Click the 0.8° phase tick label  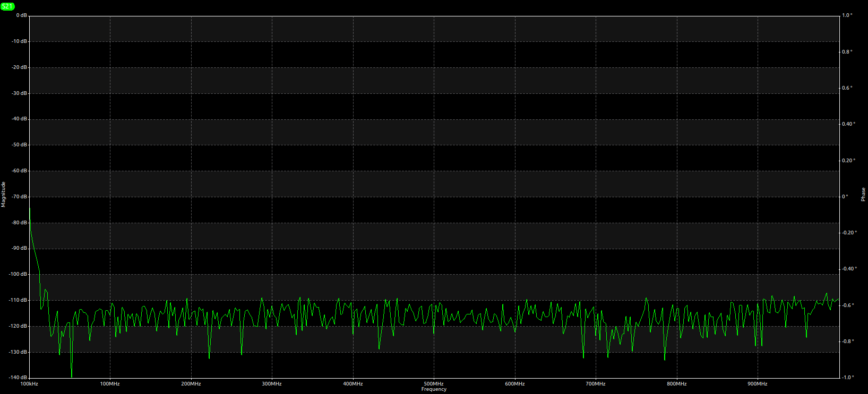(847, 52)
